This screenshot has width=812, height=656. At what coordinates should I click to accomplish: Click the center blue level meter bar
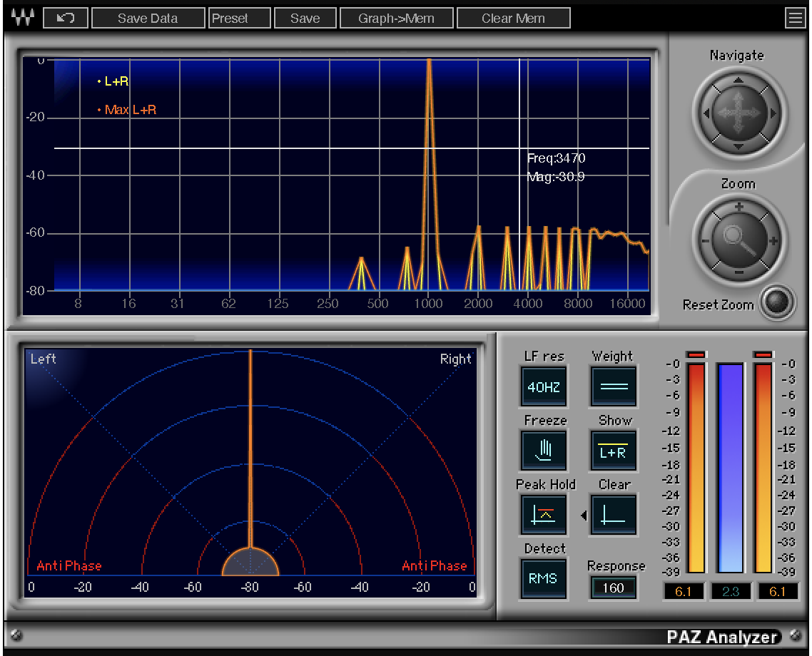point(731,468)
